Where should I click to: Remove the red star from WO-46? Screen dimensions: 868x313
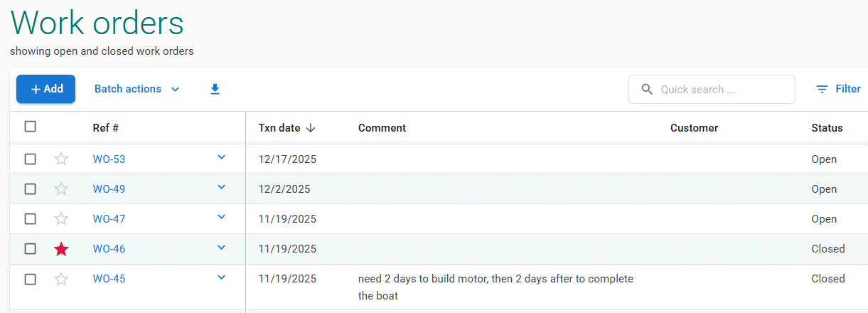(x=62, y=249)
